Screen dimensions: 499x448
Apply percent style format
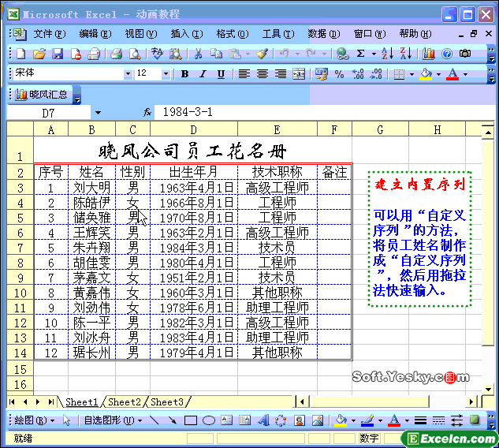click(x=340, y=74)
